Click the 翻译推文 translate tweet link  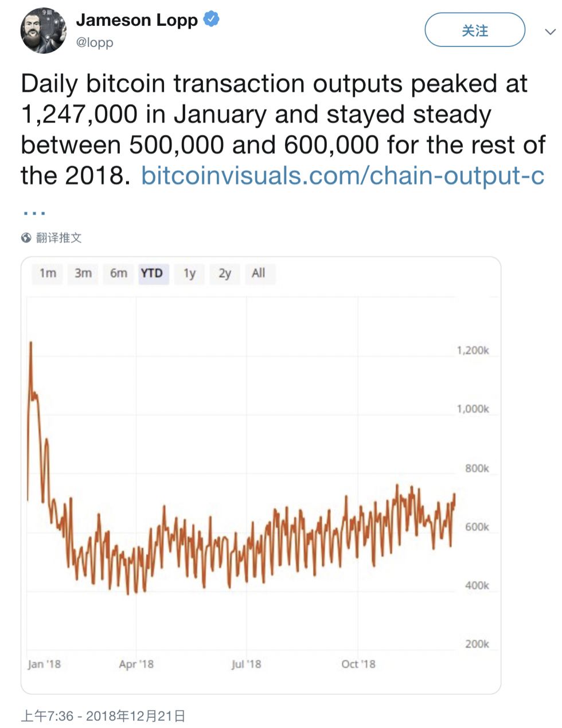(58, 238)
